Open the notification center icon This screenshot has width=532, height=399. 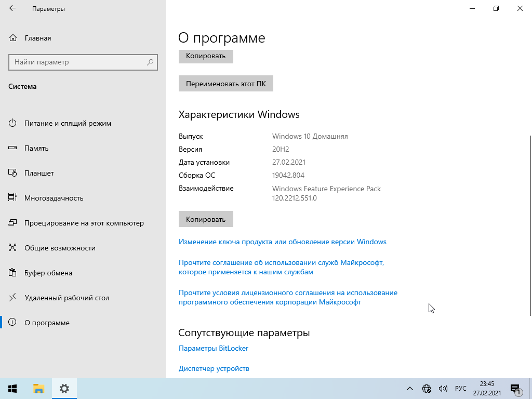(x=516, y=389)
